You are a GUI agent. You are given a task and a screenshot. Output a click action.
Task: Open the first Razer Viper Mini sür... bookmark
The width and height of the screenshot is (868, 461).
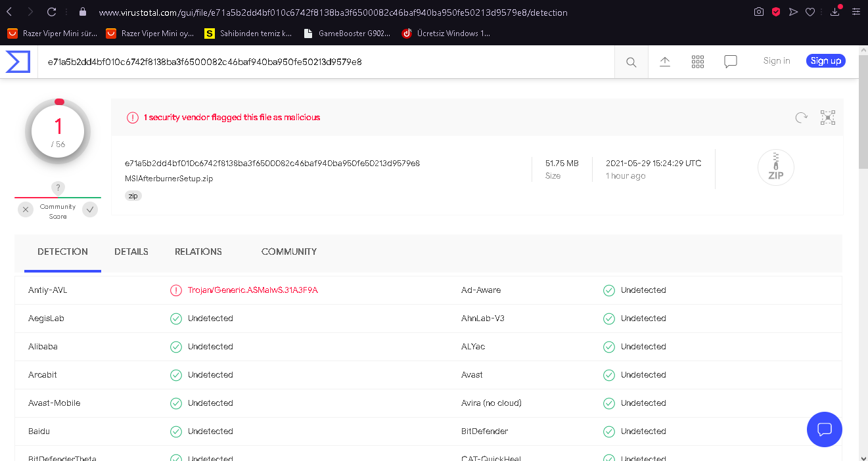point(52,33)
